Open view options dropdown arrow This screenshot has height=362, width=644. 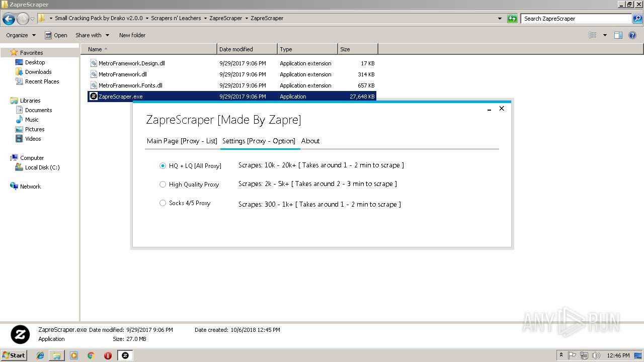(605, 35)
